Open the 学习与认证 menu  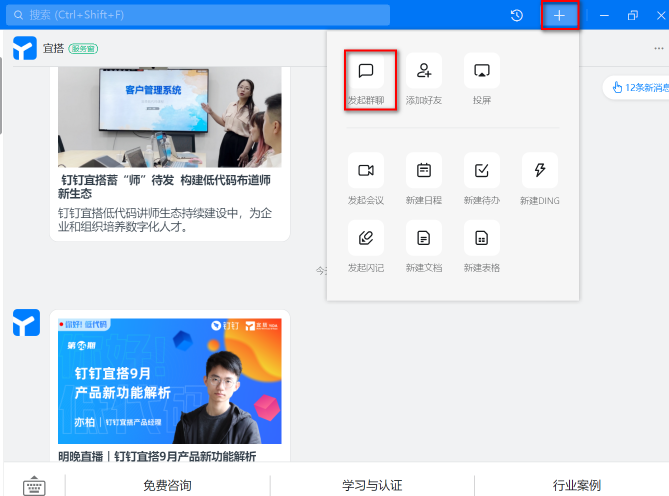coord(372,485)
